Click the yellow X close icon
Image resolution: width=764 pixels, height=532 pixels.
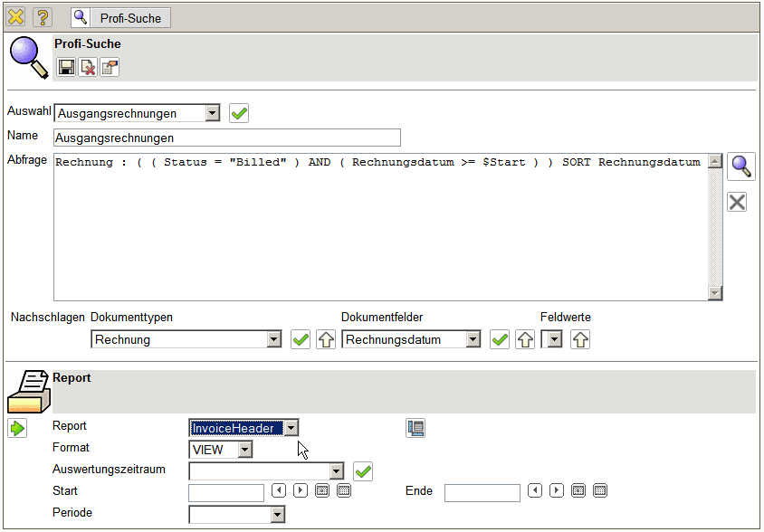[16, 17]
